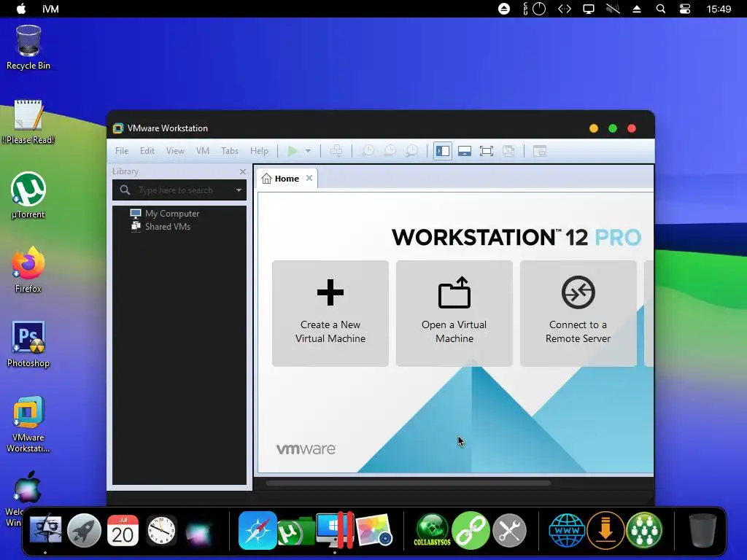This screenshot has height=560, width=747.
Task: Select My Computer in library tree
Action: point(165,214)
